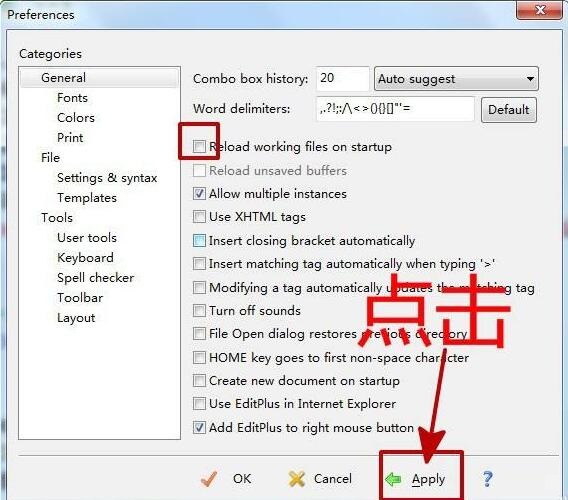Toggle Insert closing bracket automatically

[x=199, y=241]
